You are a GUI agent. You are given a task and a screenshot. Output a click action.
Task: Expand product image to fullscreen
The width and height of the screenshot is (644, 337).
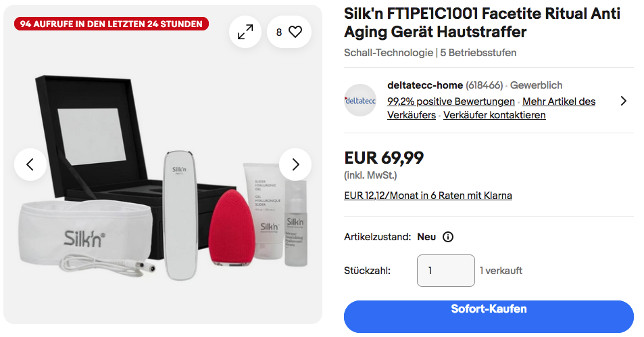click(x=245, y=32)
